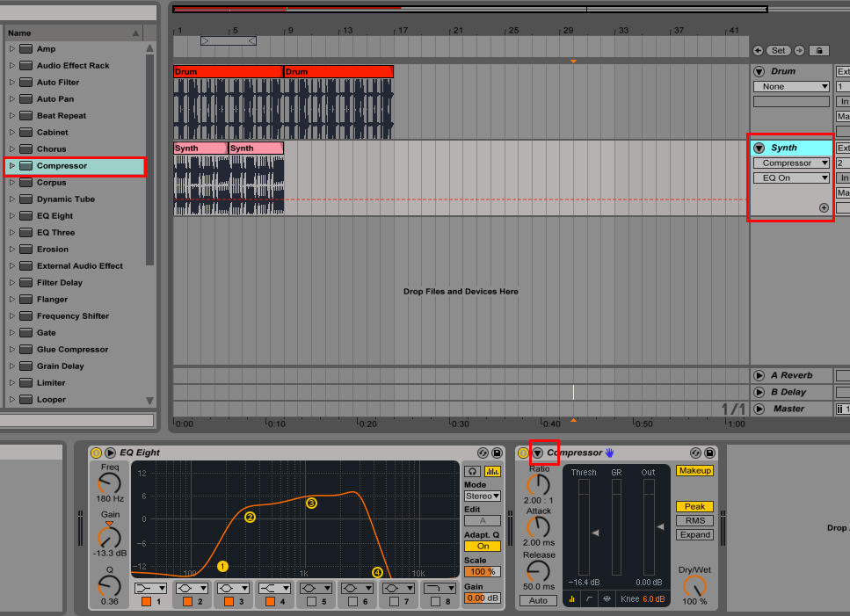850x616 pixels.
Task: Select the first Drum clip
Action: pos(228,71)
